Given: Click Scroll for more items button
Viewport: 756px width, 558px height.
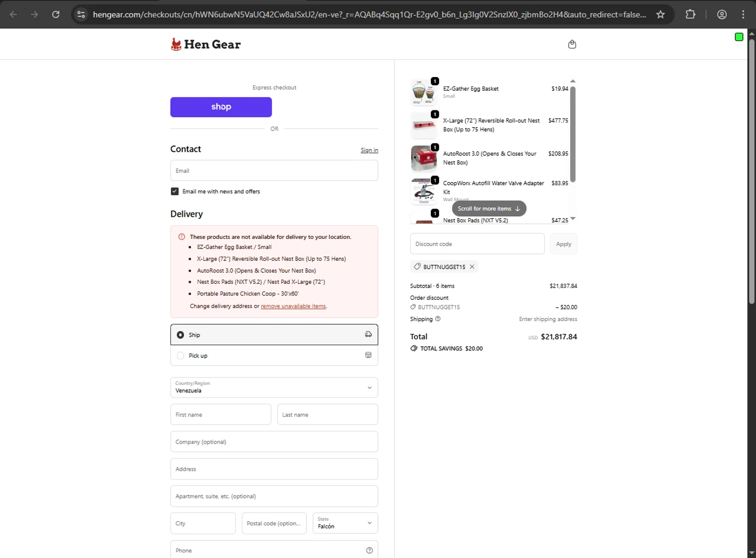Looking at the screenshot, I should [489, 209].
